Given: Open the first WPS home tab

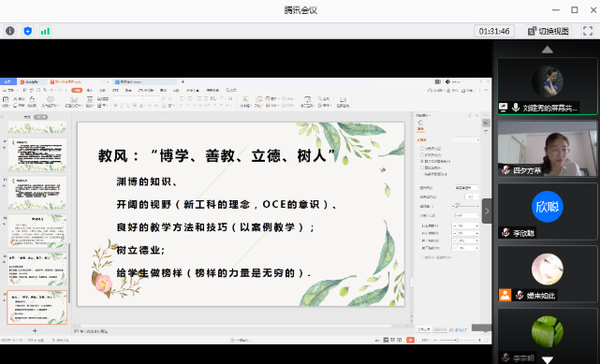Looking at the screenshot, I should pos(7,81).
